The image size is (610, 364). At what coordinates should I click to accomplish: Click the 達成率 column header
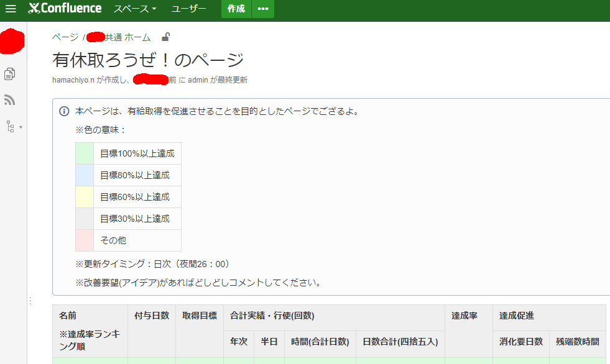click(x=464, y=316)
